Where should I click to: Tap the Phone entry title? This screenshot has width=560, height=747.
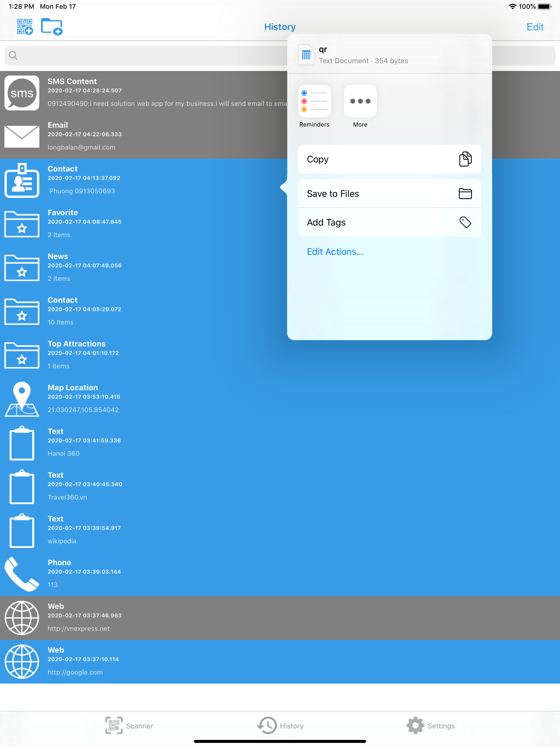pos(59,562)
